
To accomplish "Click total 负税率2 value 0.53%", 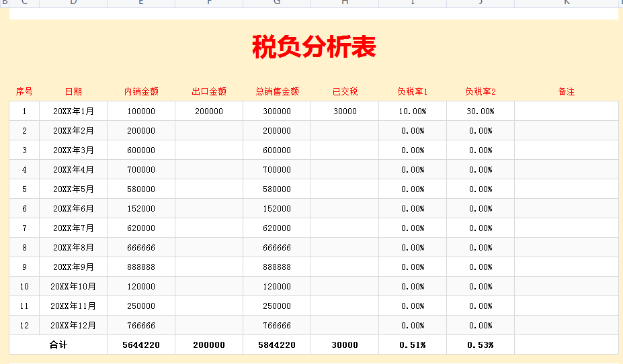I will pos(481,345).
